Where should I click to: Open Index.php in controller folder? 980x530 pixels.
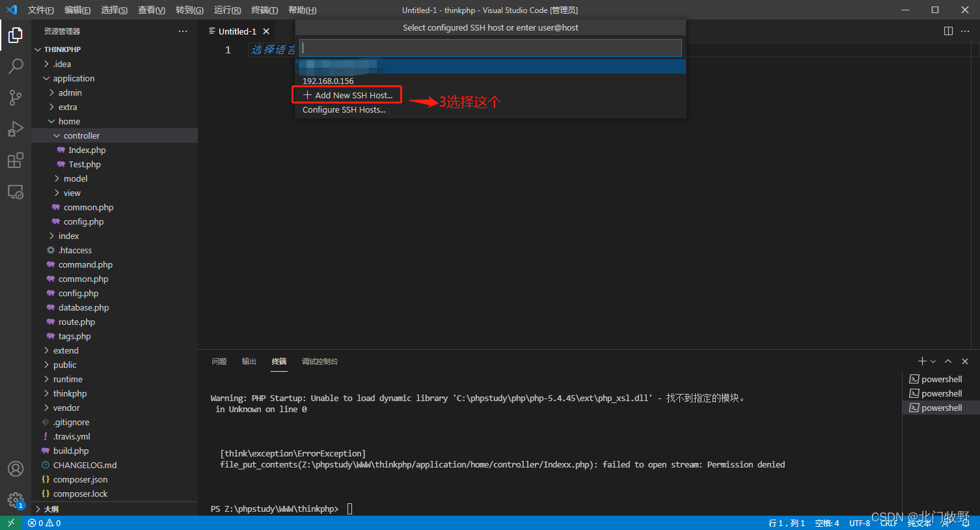tap(115, 150)
